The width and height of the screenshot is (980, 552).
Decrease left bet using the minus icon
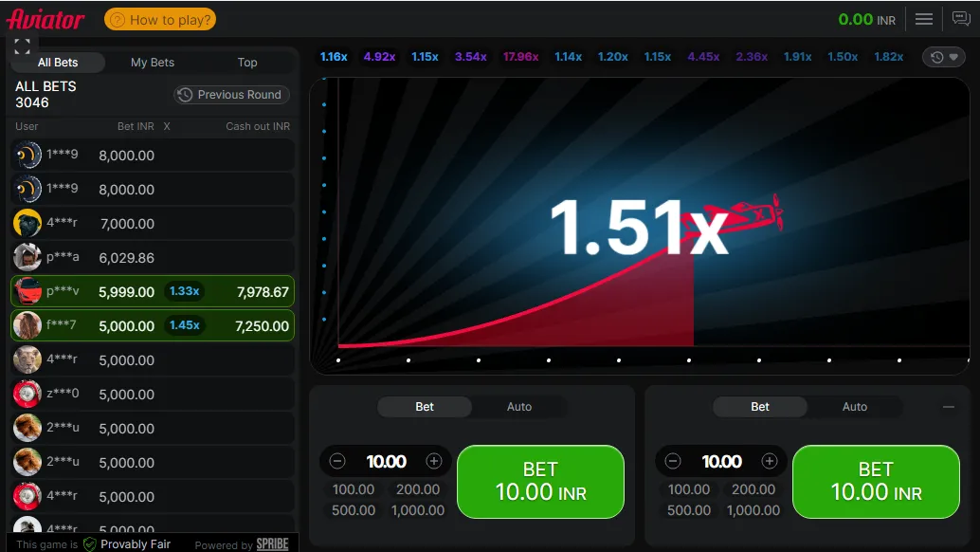pos(336,461)
